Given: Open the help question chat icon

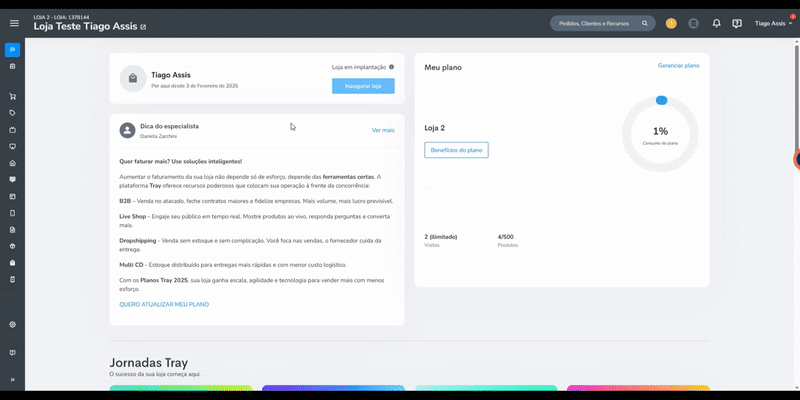Looking at the screenshot, I should [x=737, y=23].
